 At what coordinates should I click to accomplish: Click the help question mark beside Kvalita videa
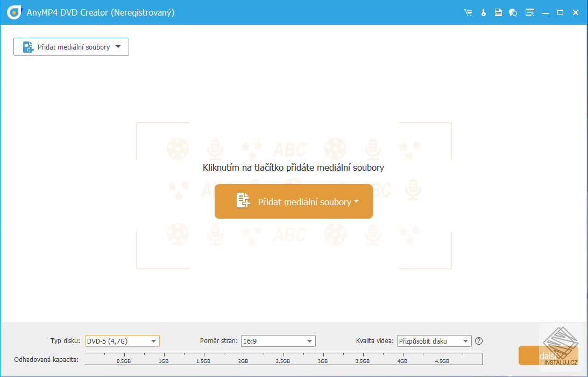(479, 341)
